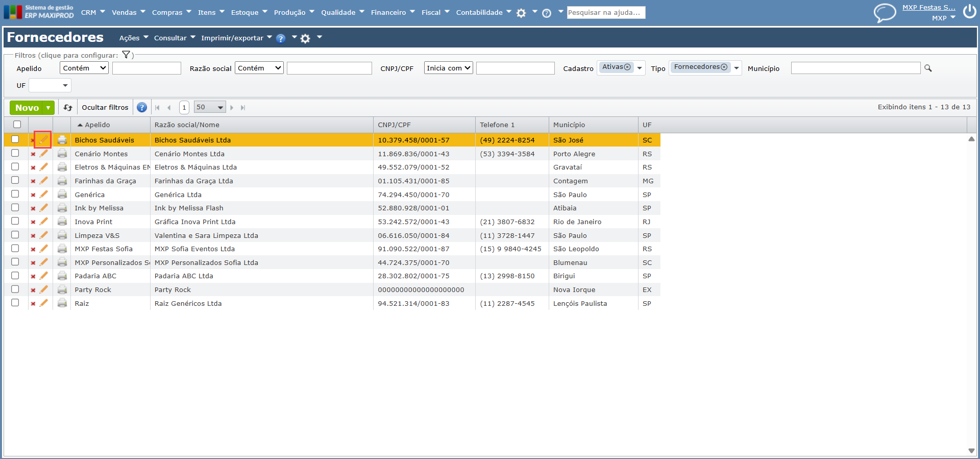Expand the Novo button dropdown arrow
Viewport: 980px width, 459px height.
[48, 108]
